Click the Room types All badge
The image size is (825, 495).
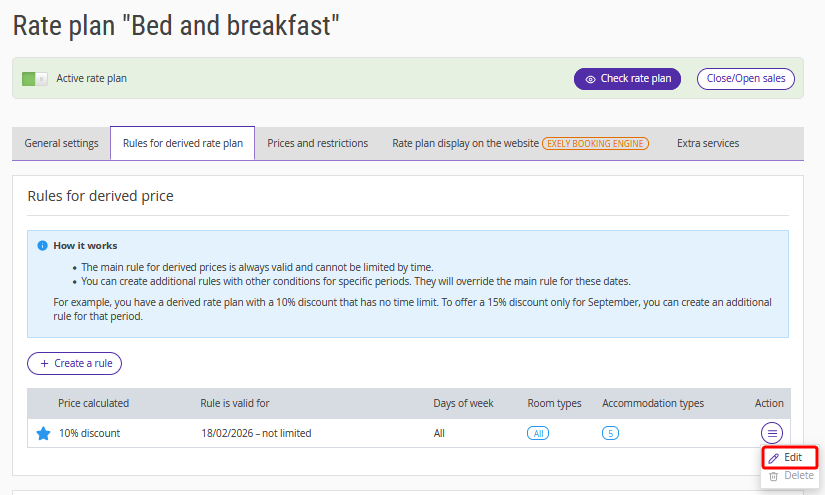click(538, 433)
